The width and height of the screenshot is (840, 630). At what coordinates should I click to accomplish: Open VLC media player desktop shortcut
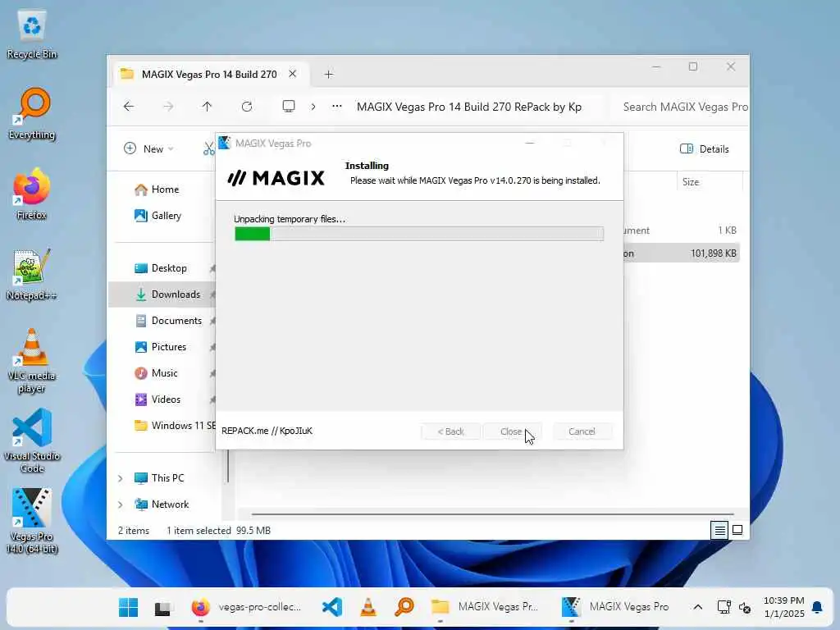32,361
